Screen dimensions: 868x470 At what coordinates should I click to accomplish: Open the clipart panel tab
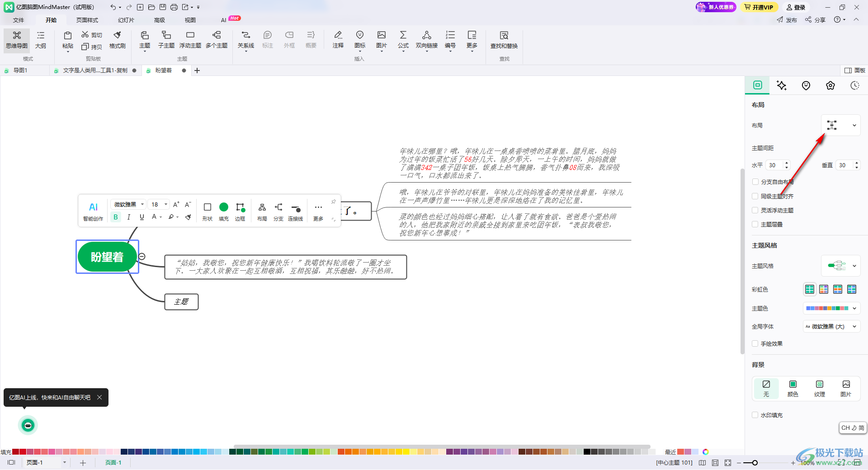[x=830, y=85]
